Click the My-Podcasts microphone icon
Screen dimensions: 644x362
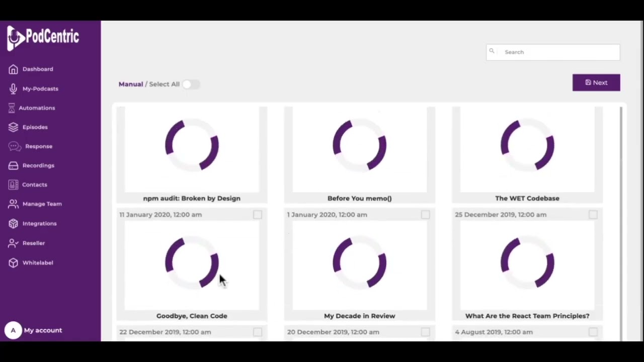tap(13, 88)
